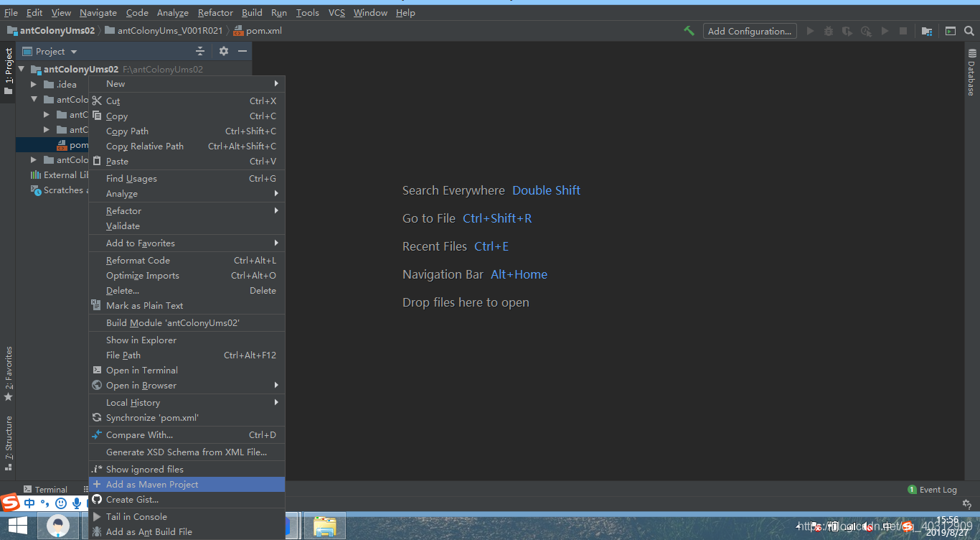Click the green Build Project hammer icon
Viewport: 980px width, 540px height.
click(x=689, y=31)
